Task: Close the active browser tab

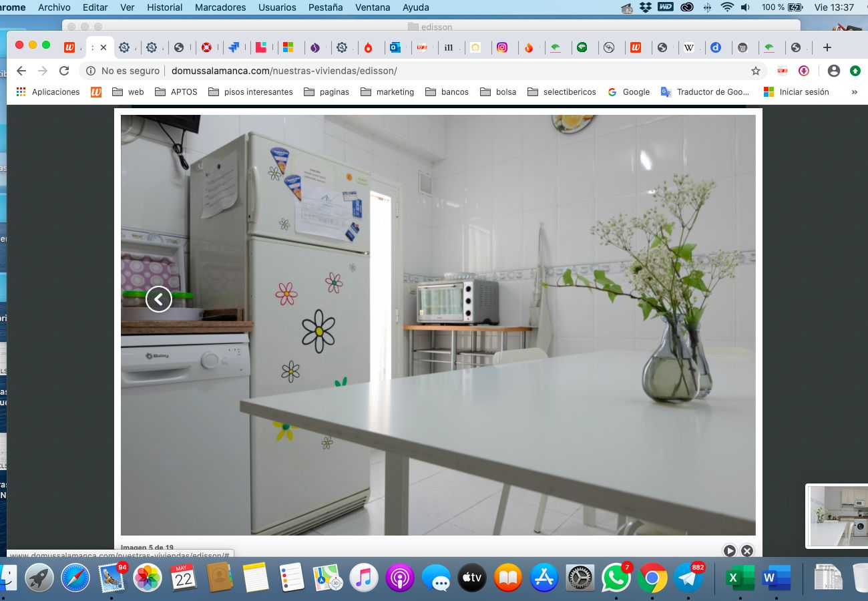Action: pos(103,47)
